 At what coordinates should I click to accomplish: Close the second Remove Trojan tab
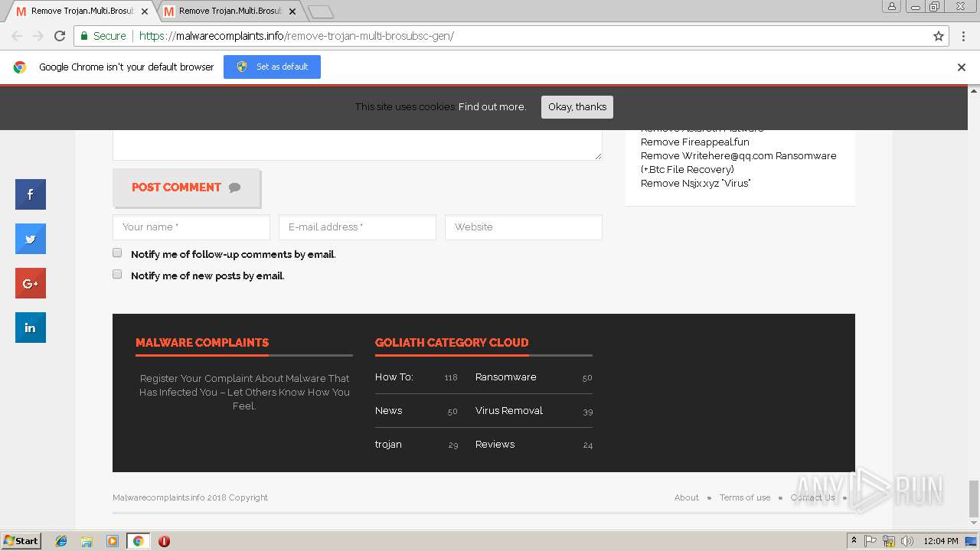pyautogui.click(x=292, y=11)
